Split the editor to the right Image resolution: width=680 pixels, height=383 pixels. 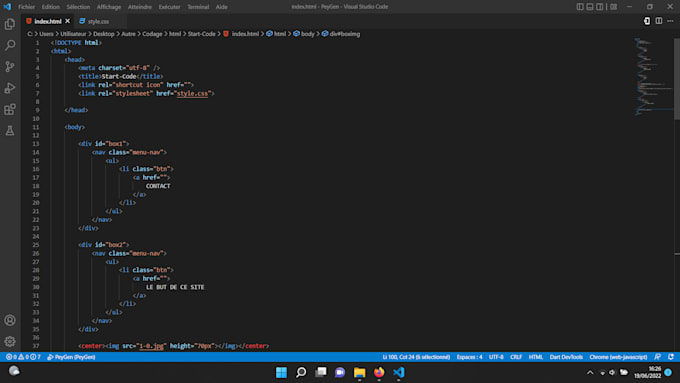click(659, 21)
